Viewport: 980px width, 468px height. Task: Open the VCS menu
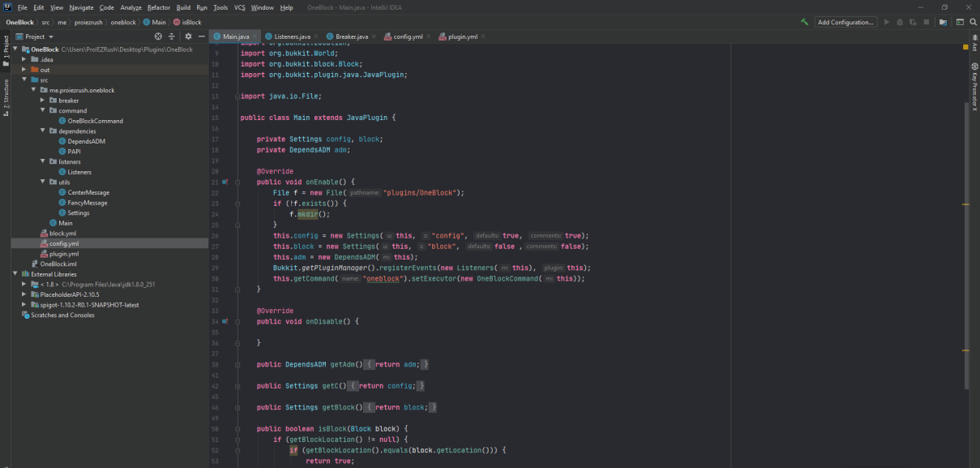(x=240, y=7)
